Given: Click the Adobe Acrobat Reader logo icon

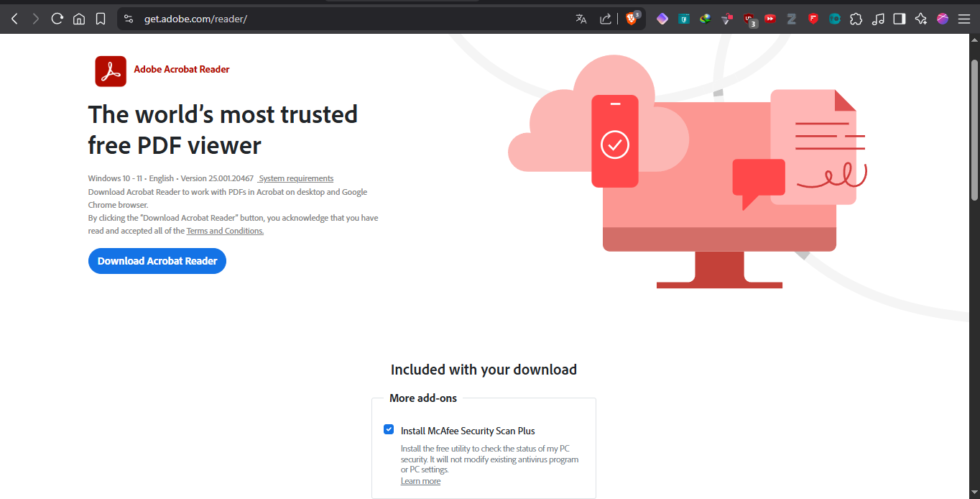Looking at the screenshot, I should (111, 71).
